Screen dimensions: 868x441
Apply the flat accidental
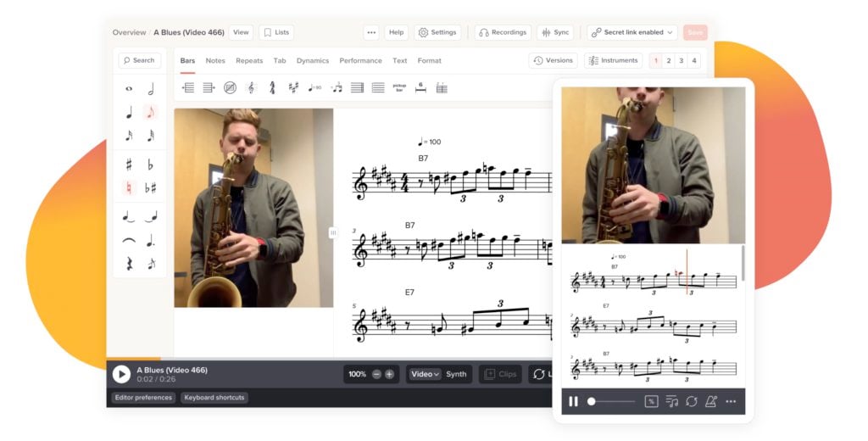151,165
